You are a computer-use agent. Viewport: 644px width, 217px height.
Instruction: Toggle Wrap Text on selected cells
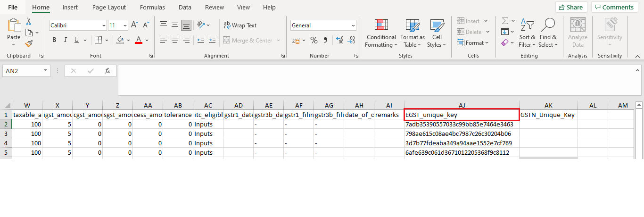240,25
